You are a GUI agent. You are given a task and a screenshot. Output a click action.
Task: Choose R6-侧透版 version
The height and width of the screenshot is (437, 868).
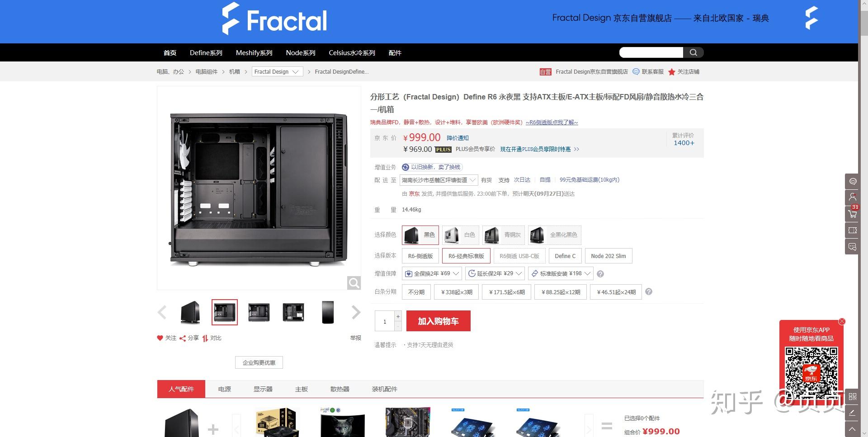point(420,256)
